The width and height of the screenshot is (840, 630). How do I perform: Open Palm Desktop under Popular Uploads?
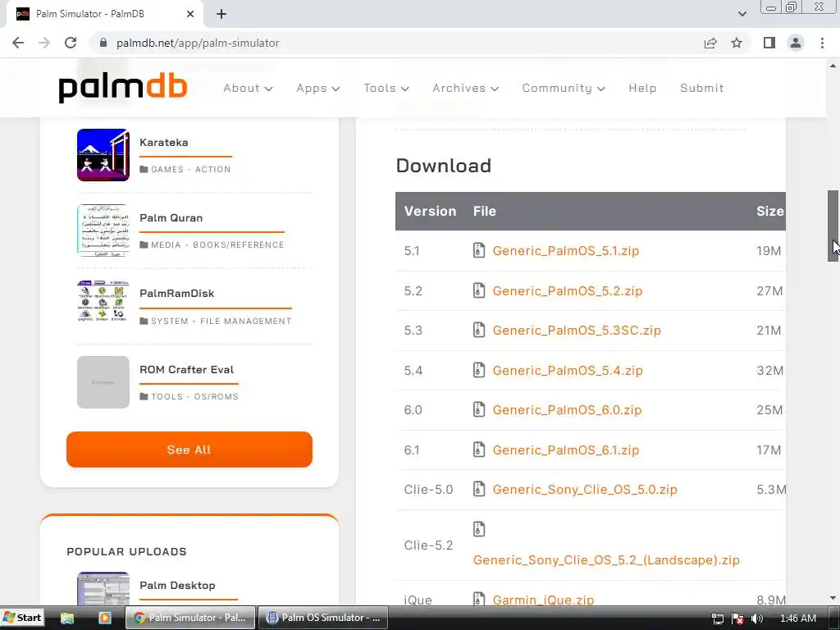tap(177, 586)
